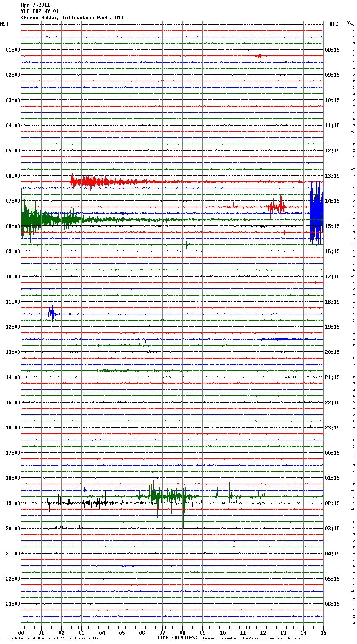The image size is (357, 644).
Task: Click the 21:15 UTC time label
Action: click(x=332, y=377)
